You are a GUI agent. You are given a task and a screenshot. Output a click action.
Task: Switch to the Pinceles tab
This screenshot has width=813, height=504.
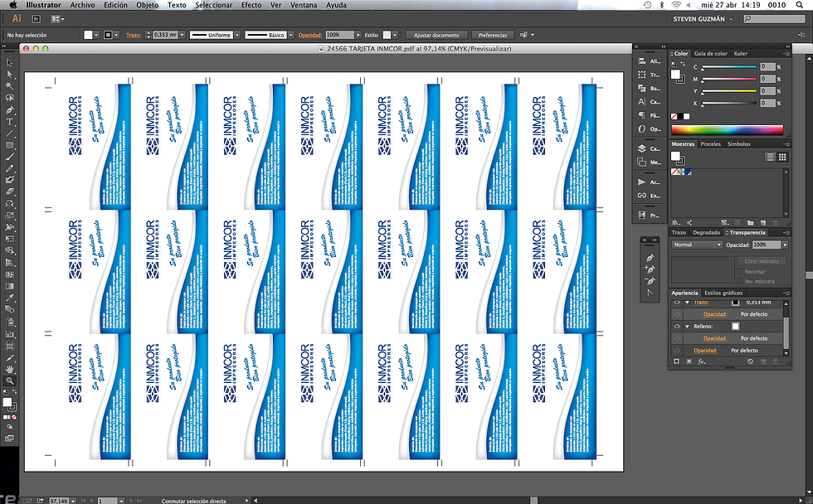(710, 144)
